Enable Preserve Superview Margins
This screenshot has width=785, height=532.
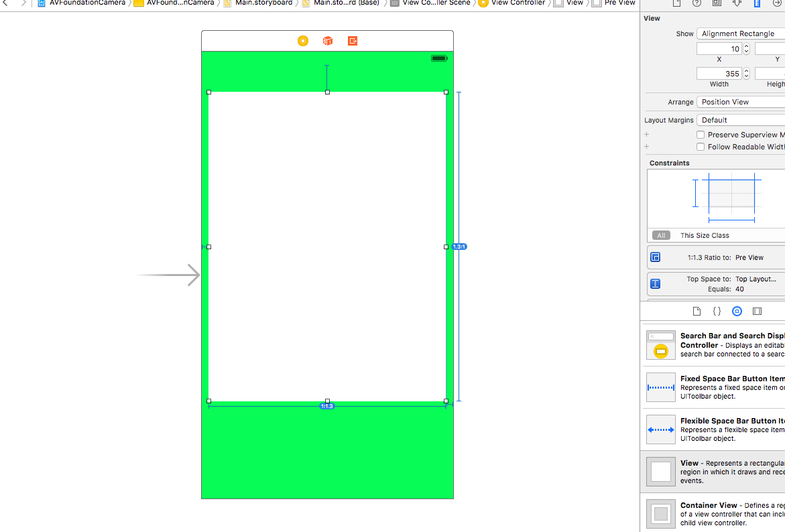(701, 134)
